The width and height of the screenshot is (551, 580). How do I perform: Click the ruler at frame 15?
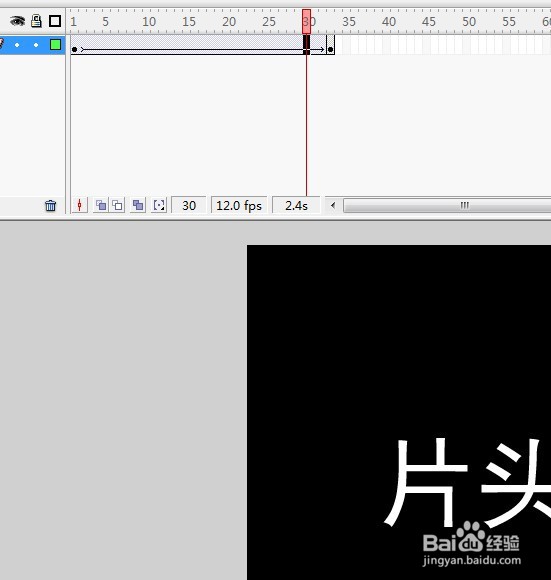coord(189,22)
